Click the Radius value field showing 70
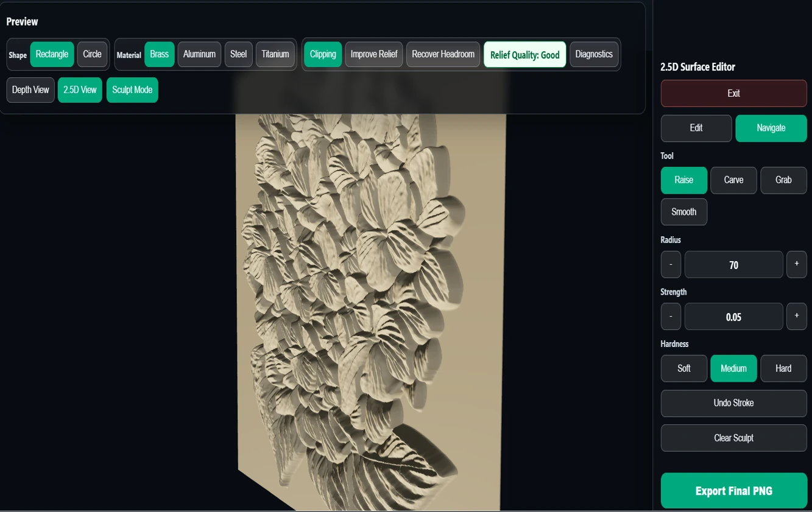This screenshot has width=812, height=512. (x=733, y=265)
